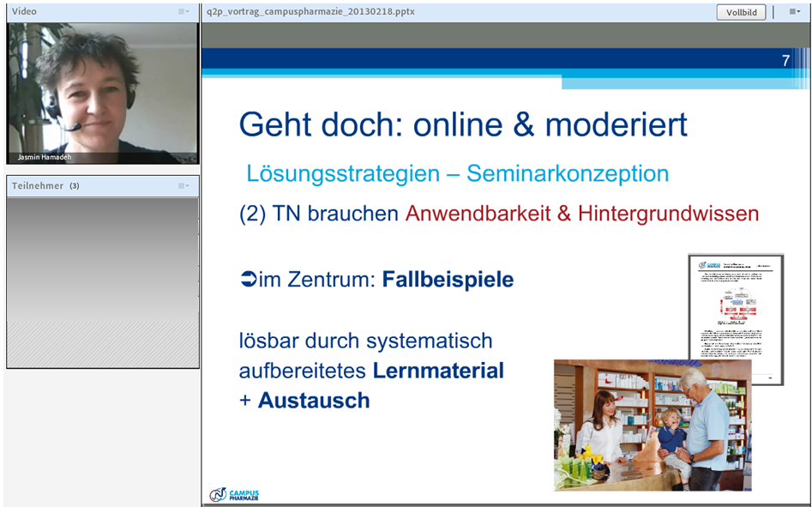The height and width of the screenshot is (507, 812).
Task: Click the presentation file name q2p_vortrag_campuspharmazie_20130218.pptx
Action: click(310, 11)
